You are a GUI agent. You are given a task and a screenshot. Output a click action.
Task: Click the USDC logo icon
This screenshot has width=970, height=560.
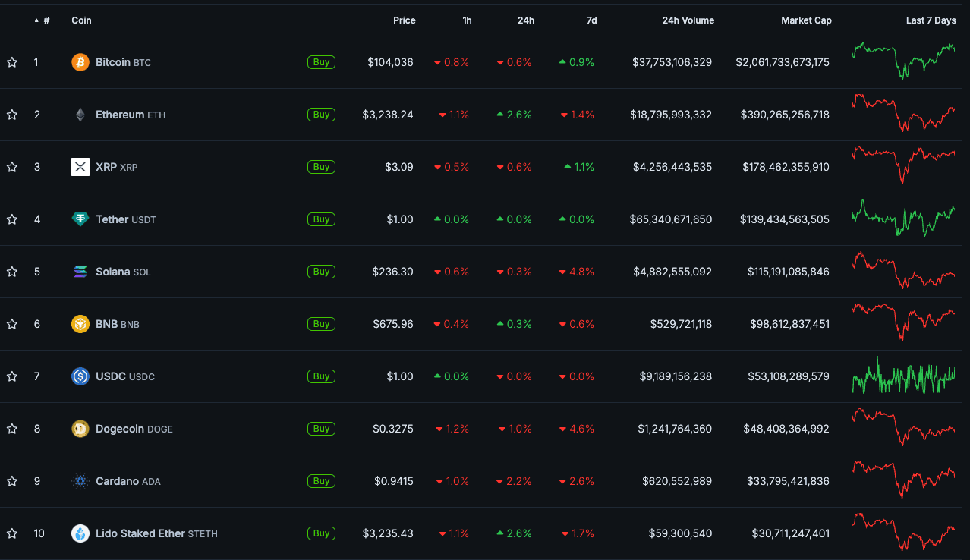click(x=80, y=376)
